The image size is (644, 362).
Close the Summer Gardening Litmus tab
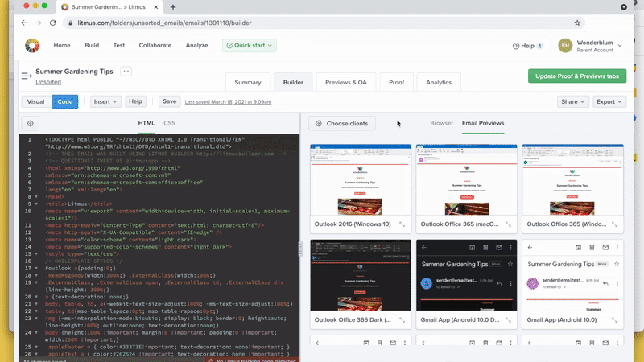(x=156, y=7)
